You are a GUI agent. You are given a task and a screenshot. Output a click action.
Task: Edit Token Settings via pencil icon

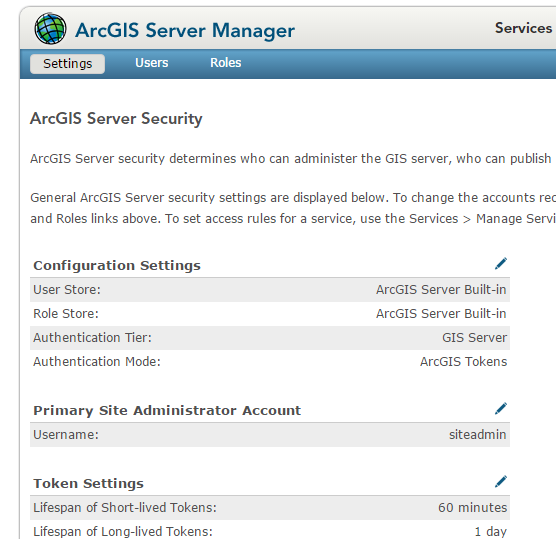501,482
